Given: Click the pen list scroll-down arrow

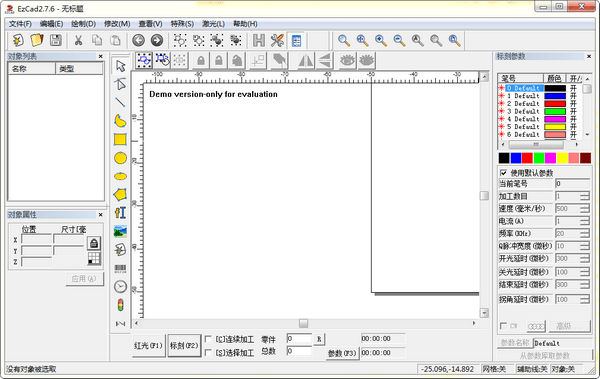Looking at the screenshot, I should point(587,135).
